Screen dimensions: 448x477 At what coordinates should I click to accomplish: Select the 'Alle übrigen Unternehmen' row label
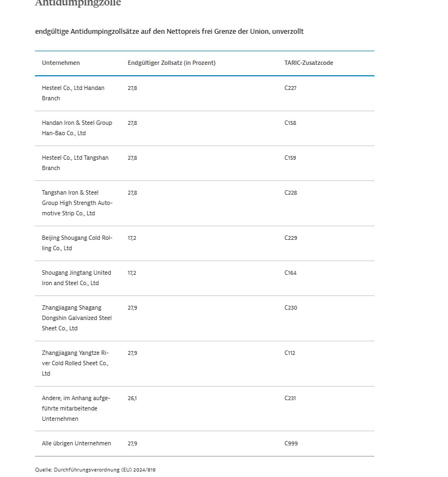pos(76,443)
